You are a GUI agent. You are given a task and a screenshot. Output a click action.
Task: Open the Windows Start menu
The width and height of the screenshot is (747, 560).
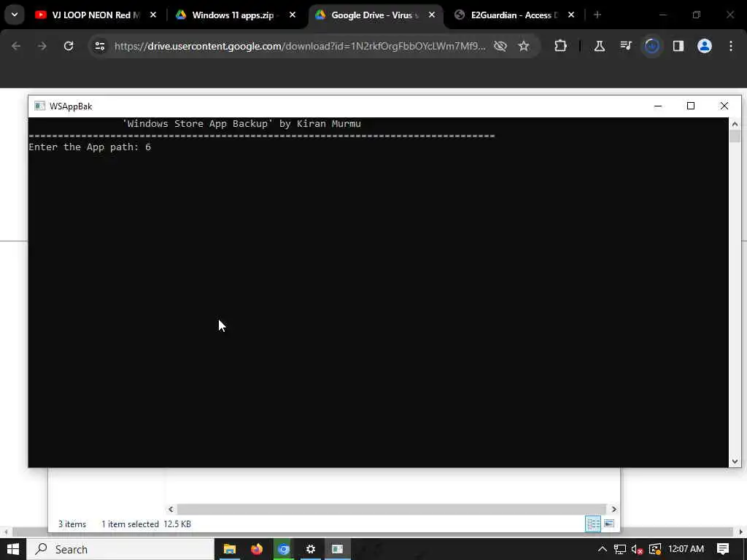(13, 549)
